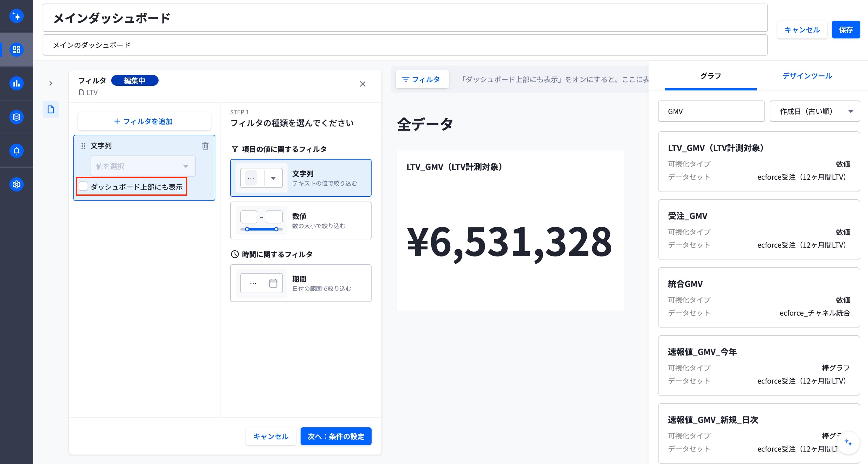Click キャンセル button in filter panel footer
The image size is (868, 464).
tap(271, 437)
